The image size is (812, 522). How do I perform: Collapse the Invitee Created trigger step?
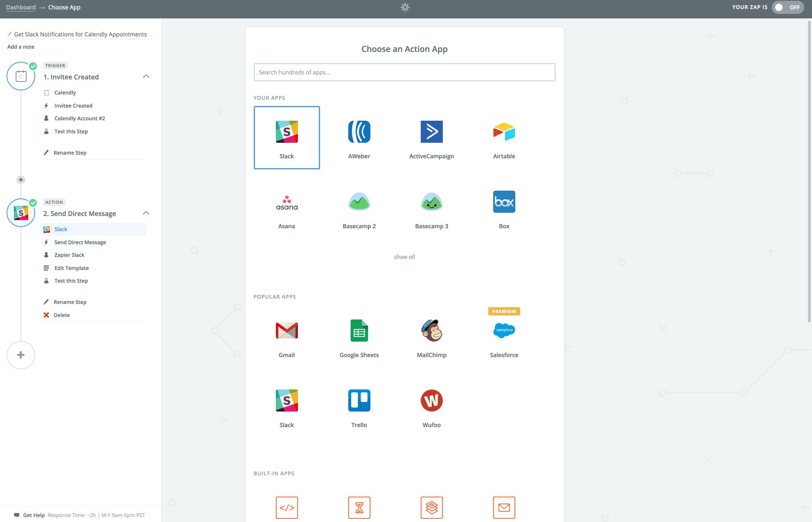point(146,76)
